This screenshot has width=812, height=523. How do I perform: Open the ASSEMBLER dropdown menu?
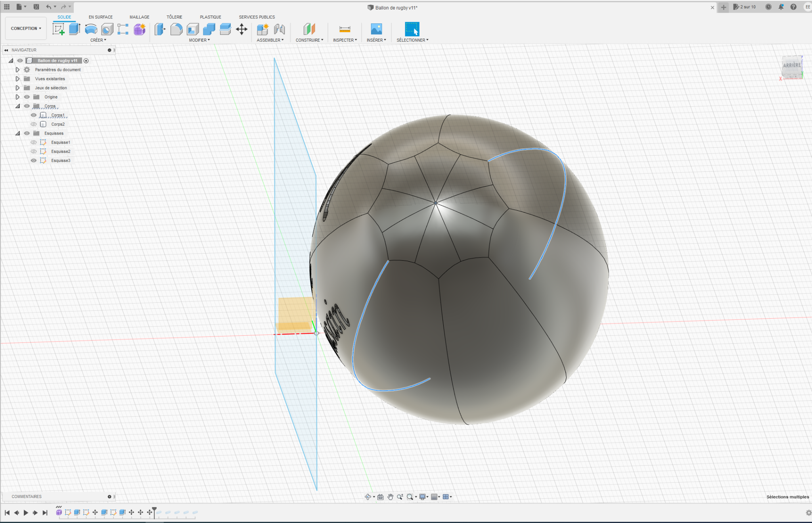pyautogui.click(x=270, y=40)
